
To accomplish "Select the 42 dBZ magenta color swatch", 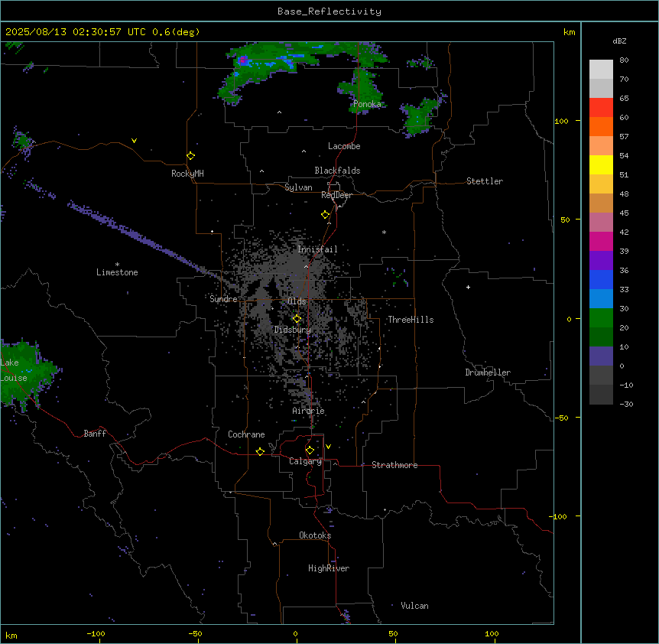I will (601, 241).
